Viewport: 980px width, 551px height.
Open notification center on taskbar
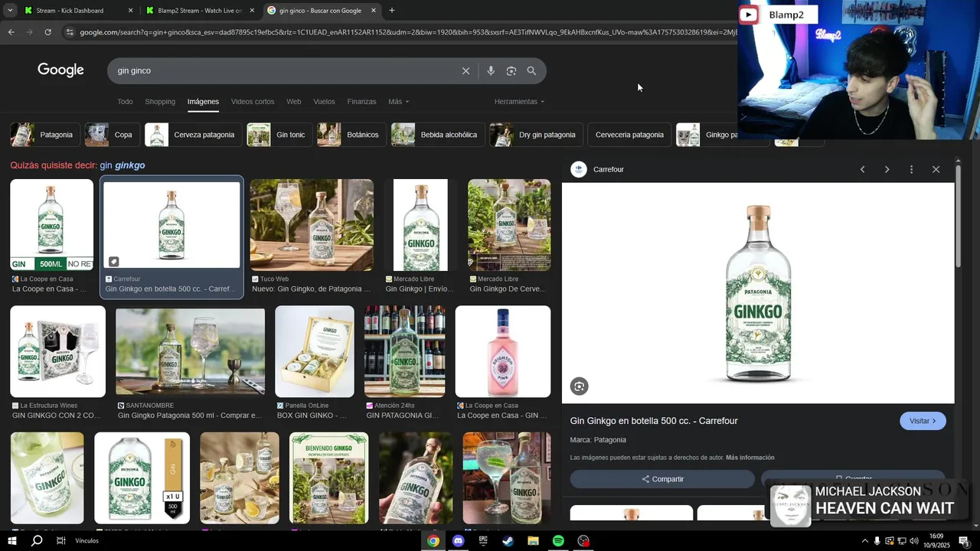[x=964, y=541]
